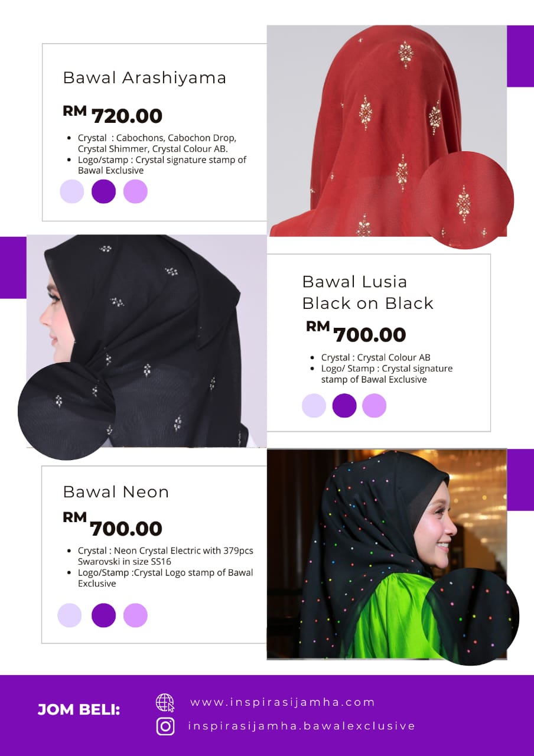Pick dark purple swatch under Bawal Neon
534x756 pixels.
(103, 615)
